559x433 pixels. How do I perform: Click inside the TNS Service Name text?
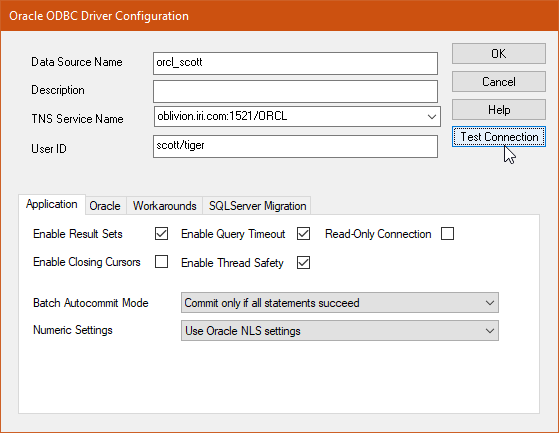pos(222,117)
